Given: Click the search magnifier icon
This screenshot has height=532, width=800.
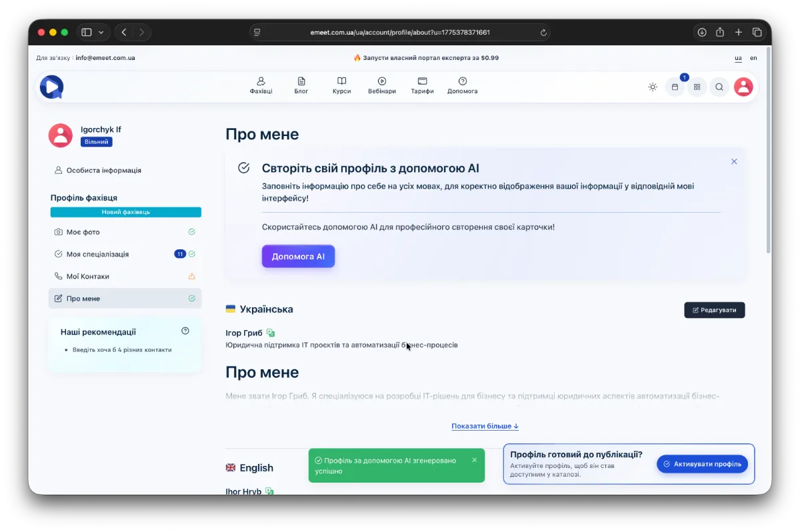Looking at the screenshot, I should point(719,87).
